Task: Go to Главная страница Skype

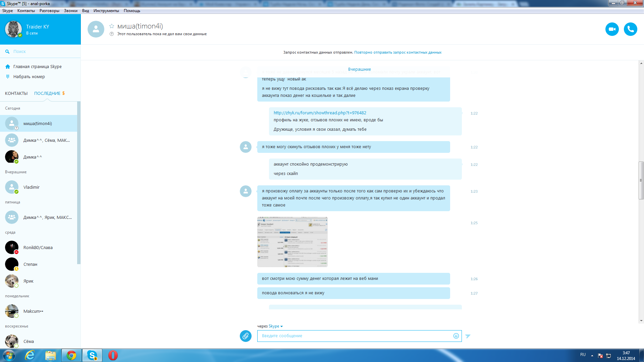Action: coord(38,67)
